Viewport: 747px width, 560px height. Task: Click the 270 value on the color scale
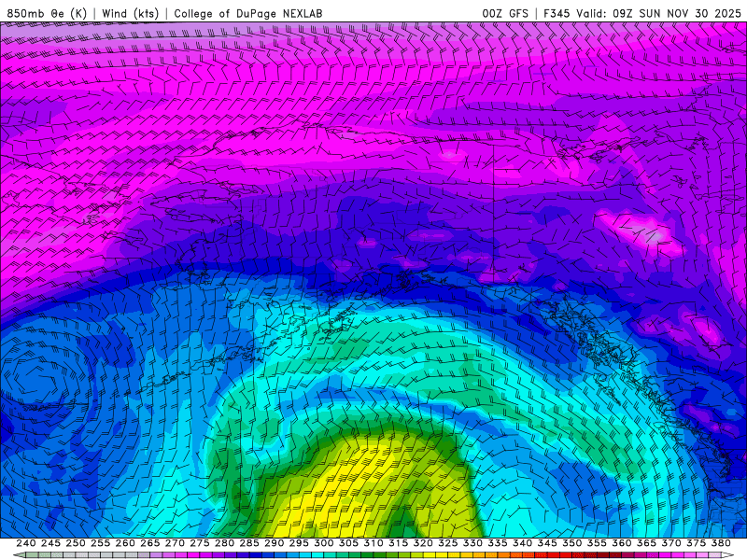point(175,543)
